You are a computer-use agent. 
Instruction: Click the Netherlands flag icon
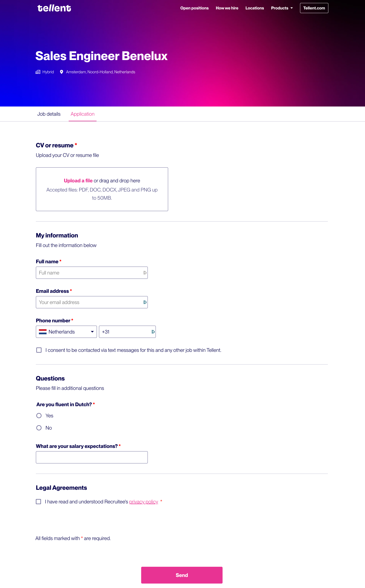43,332
